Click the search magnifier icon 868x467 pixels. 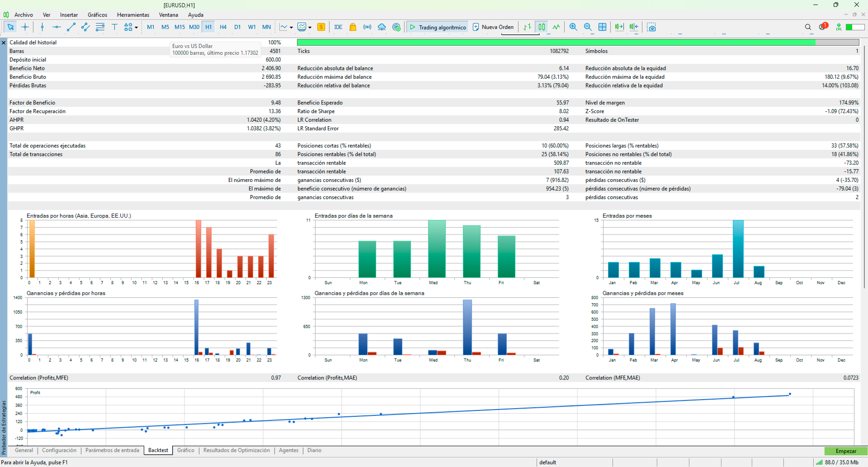click(x=808, y=27)
